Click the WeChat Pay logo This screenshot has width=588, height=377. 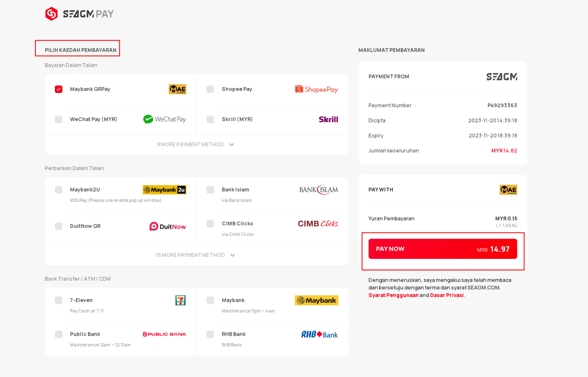(164, 119)
